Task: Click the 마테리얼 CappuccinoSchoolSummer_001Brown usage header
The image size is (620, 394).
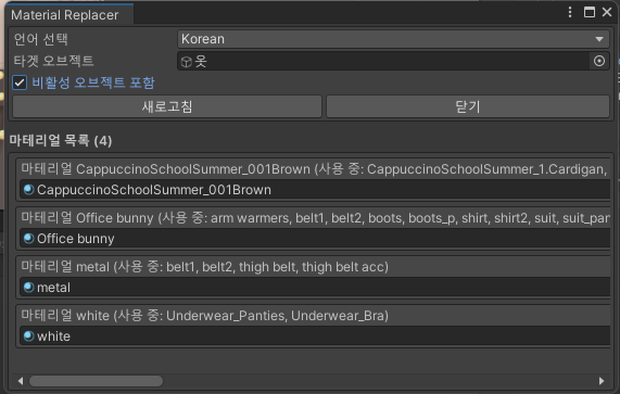Action: pyautogui.click(x=314, y=169)
